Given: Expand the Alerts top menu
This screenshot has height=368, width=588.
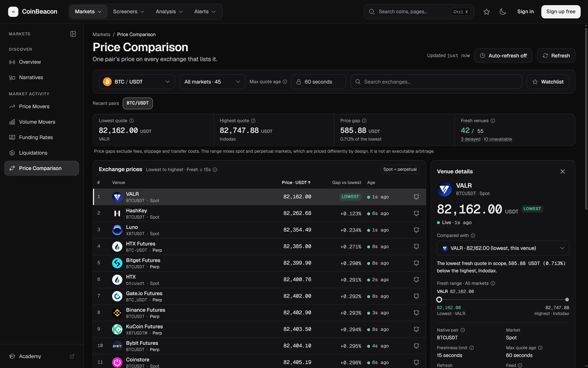Looking at the screenshot, I should pos(205,12).
